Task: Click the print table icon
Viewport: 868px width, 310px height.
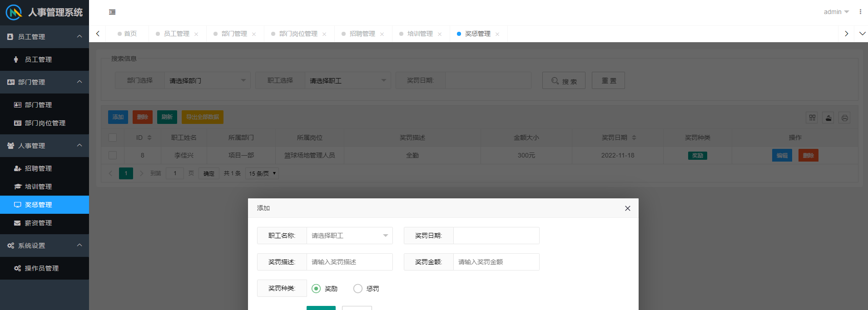Action: (844, 118)
